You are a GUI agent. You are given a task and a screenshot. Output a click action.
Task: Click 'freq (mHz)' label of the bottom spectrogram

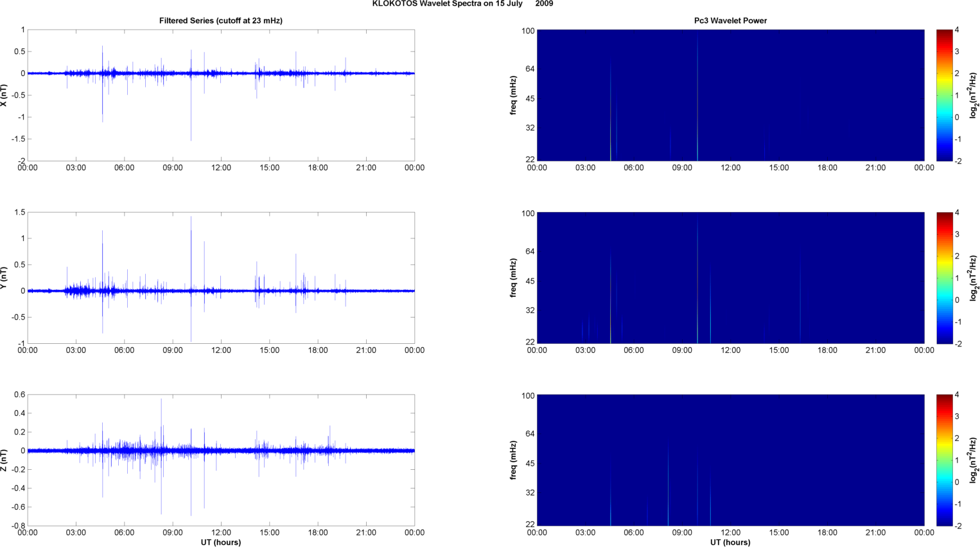pos(514,460)
